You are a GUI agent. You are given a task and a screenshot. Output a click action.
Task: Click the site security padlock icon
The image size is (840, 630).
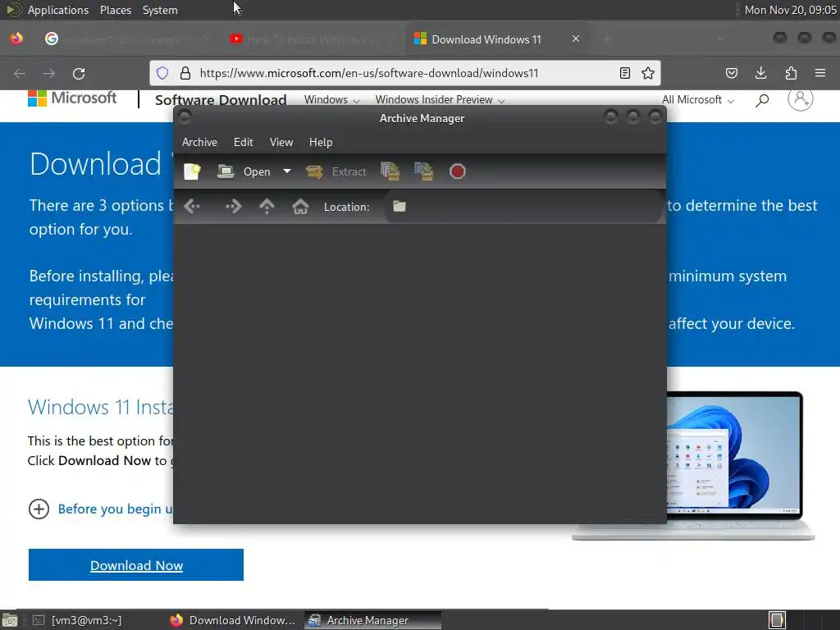pos(185,73)
